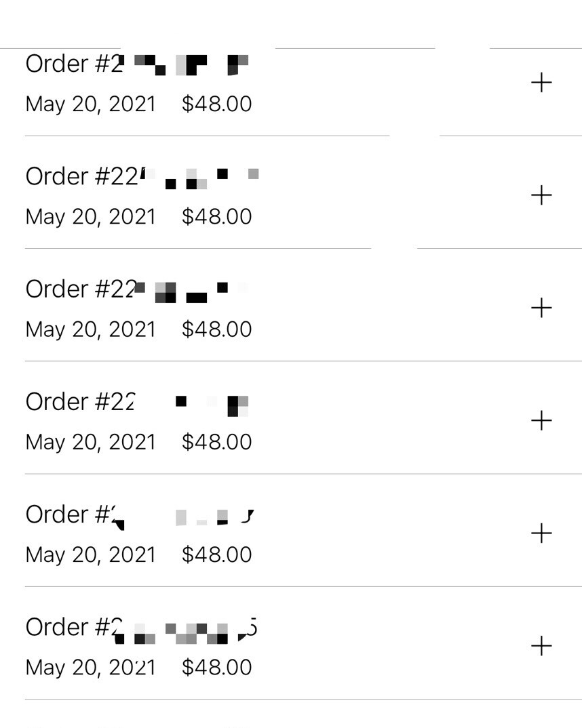
Task: Open the fourth Order #22 heading
Action: [x=137, y=402]
